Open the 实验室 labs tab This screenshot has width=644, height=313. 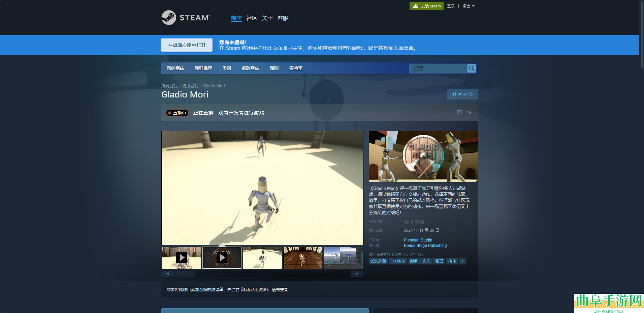296,68
